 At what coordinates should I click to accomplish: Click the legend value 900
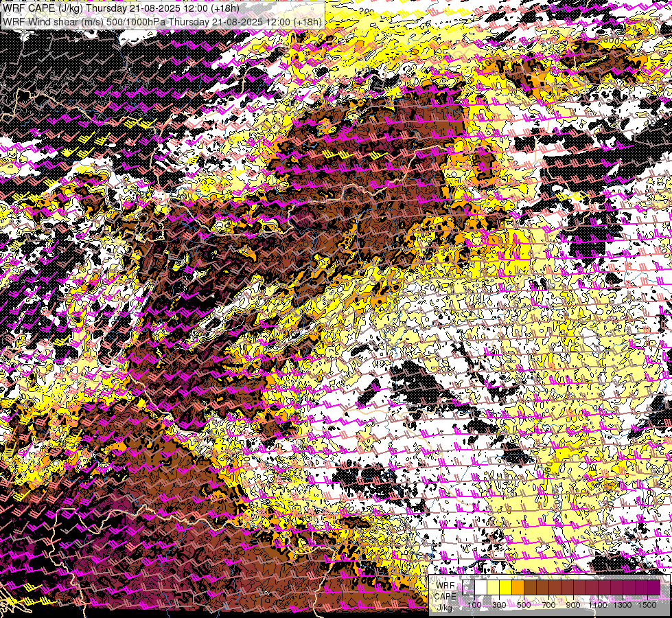click(573, 605)
